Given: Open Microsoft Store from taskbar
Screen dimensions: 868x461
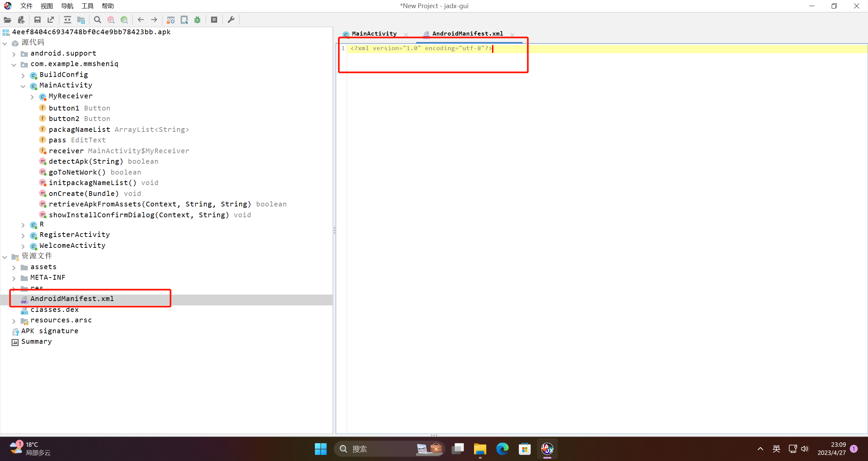Looking at the screenshot, I should 525,449.
